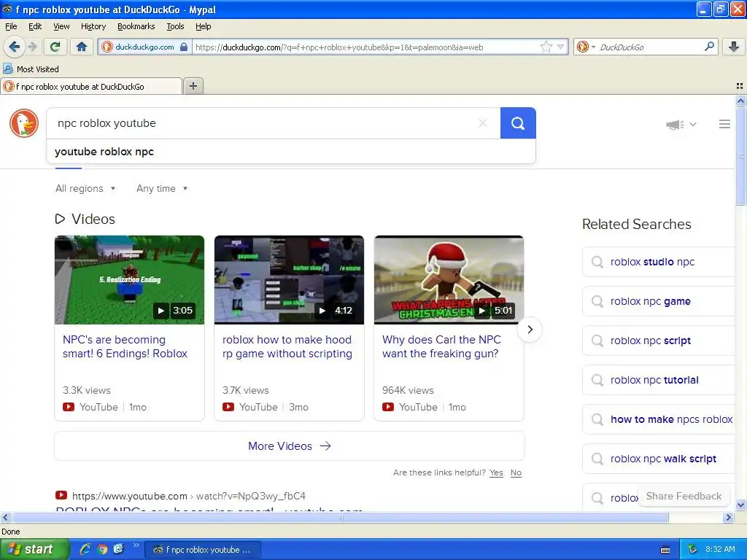Reload the current page
747x560 pixels.
tap(55, 47)
